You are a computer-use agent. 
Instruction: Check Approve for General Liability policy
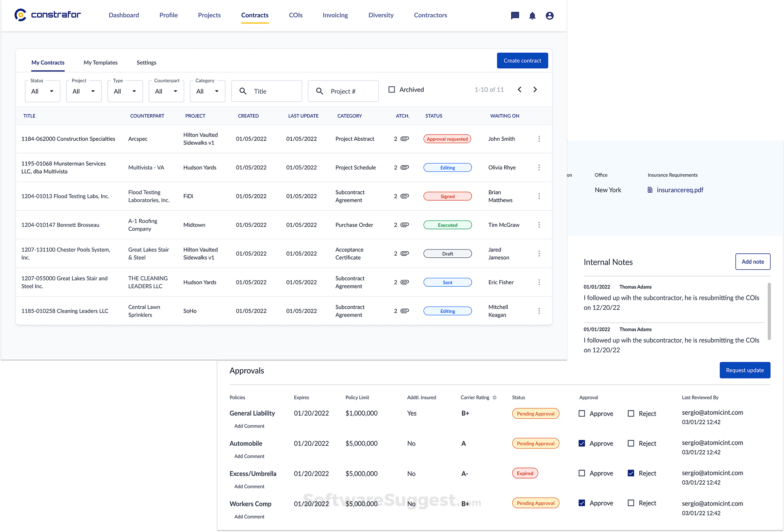pos(582,413)
